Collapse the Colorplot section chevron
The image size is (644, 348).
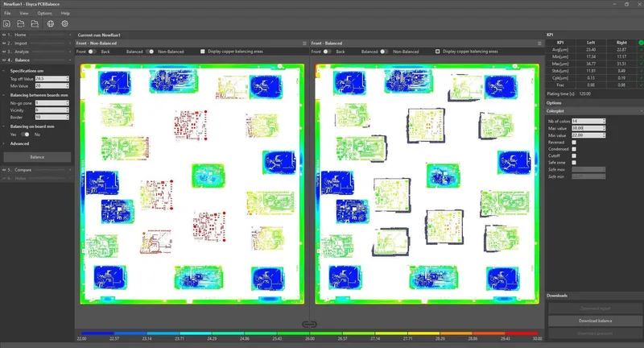pyautogui.click(x=641, y=111)
